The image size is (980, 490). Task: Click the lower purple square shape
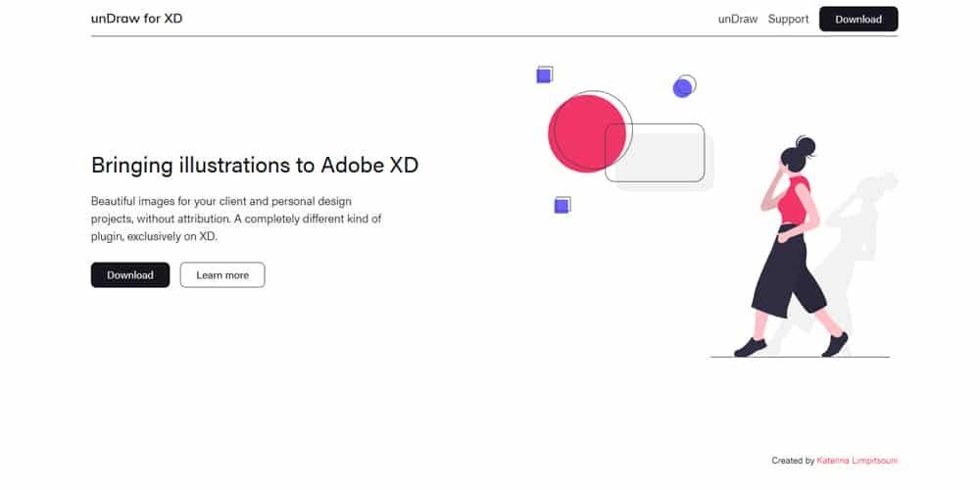point(562,206)
